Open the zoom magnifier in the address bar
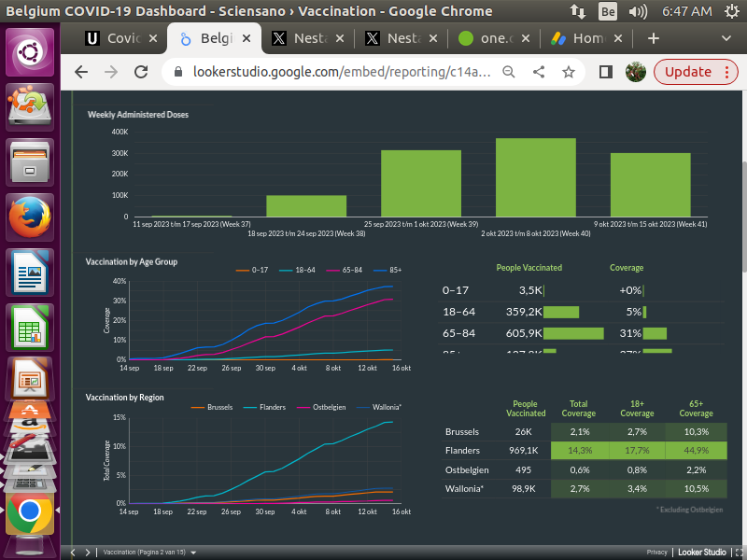 [509, 72]
